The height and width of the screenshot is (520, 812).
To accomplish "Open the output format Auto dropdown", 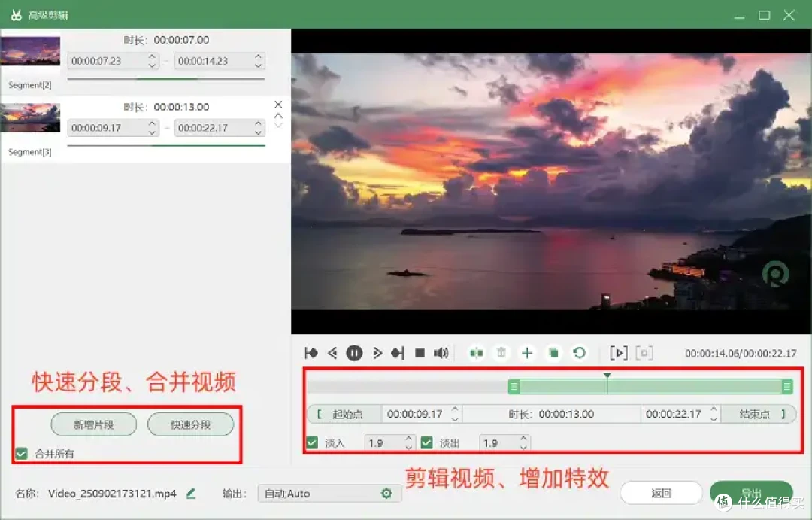I will pyautogui.click(x=329, y=494).
